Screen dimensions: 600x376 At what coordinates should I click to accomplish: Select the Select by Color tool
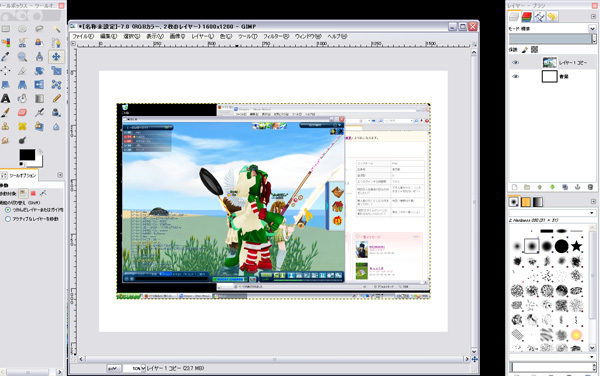click(x=6, y=43)
